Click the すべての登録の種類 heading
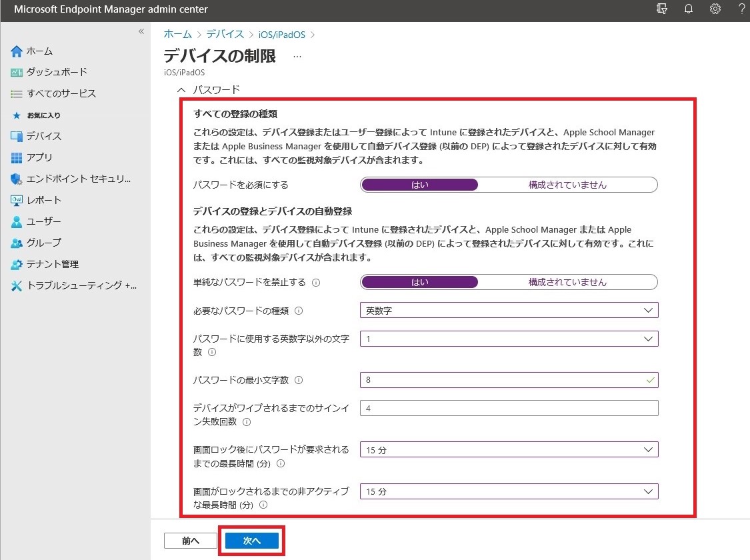This screenshot has height=560, width=750. tap(235, 114)
